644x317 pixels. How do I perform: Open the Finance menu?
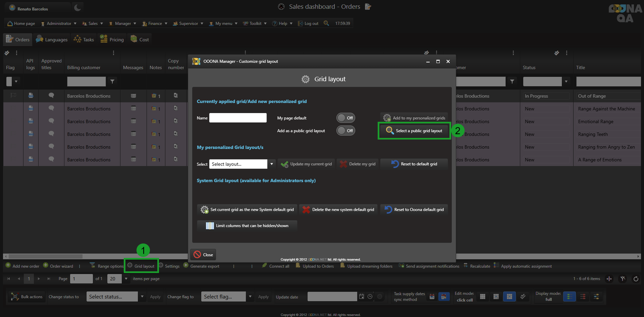155,23
